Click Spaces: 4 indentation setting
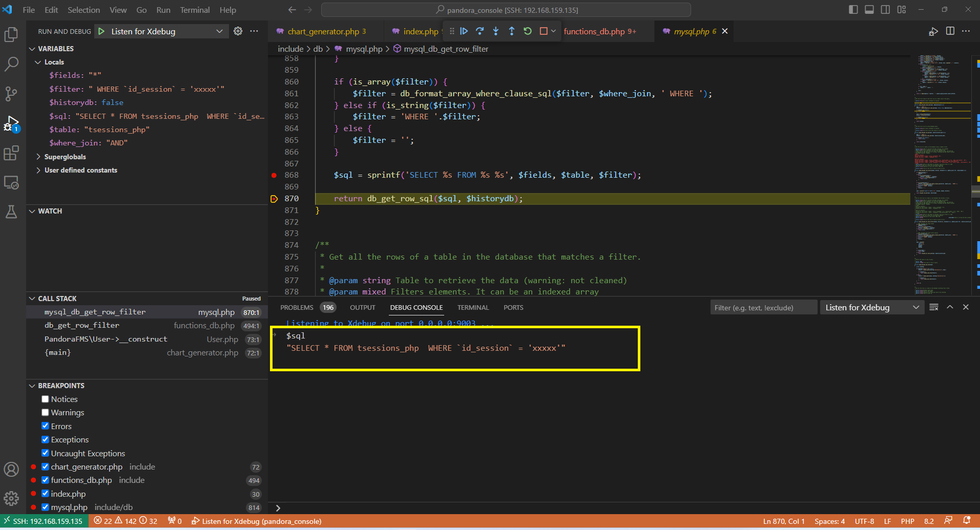 (x=829, y=521)
